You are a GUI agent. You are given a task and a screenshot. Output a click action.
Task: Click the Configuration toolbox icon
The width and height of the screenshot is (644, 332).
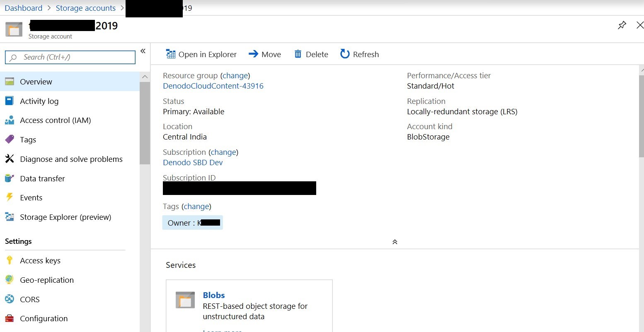coord(10,318)
